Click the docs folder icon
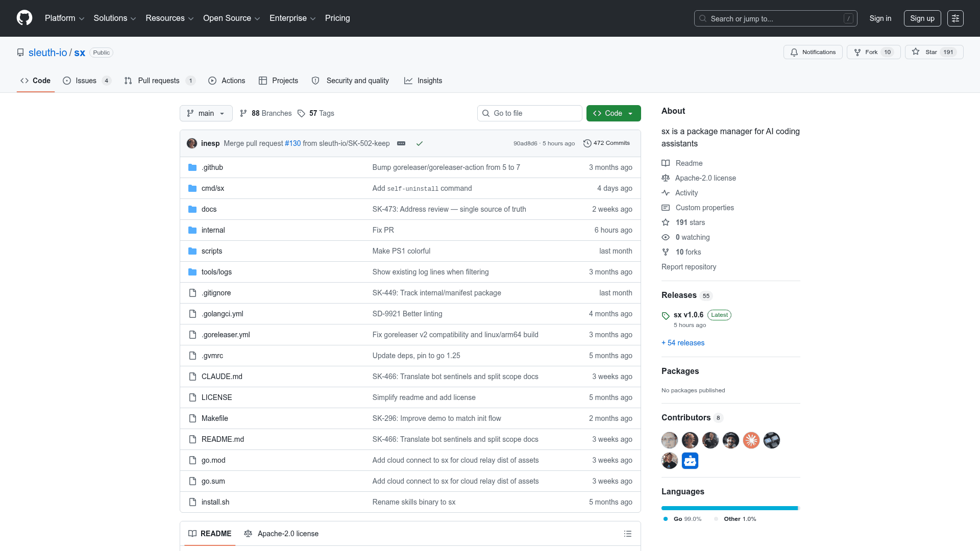The width and height of the screenshot is (980, 551). point(192,209)
